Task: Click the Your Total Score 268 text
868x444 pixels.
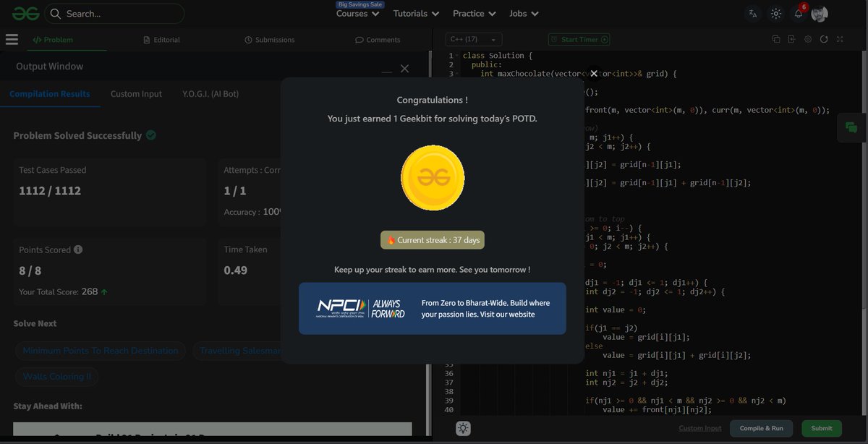Action: pos(64,292)
